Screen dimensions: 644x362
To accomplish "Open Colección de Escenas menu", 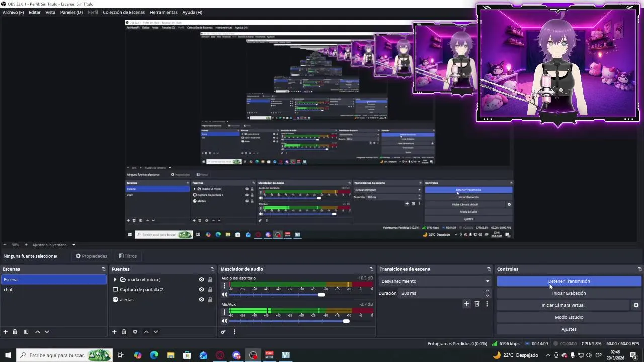I will tap(124, 12).
